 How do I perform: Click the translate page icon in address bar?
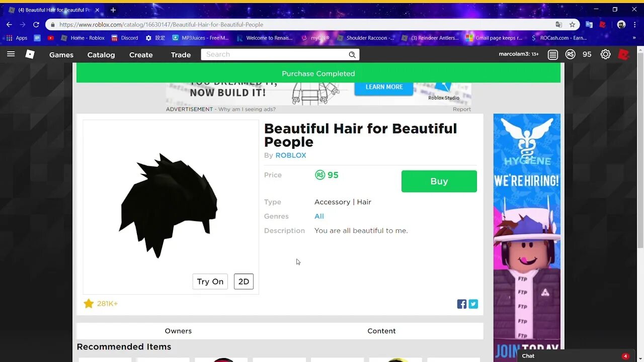(x=558, y=25)
